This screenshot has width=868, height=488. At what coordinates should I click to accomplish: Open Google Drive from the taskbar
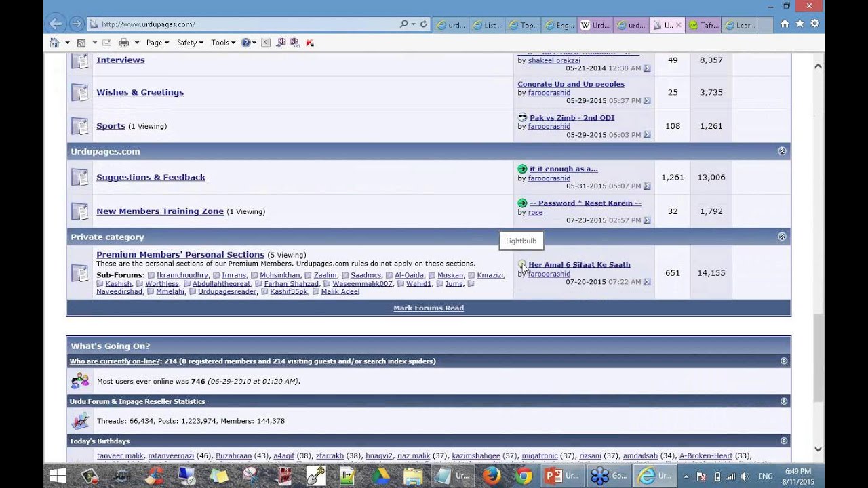[379, 476]
